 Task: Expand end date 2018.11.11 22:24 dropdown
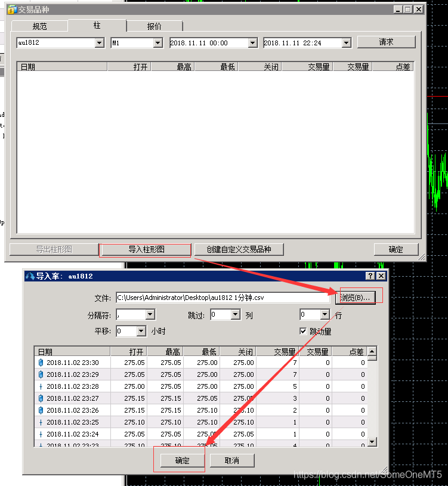(x=347, y=43)
